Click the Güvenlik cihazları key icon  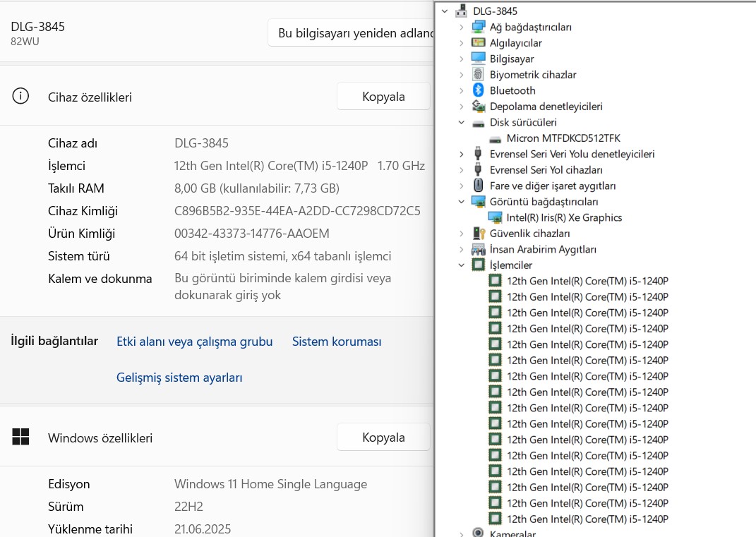click(x=479, y=234)
